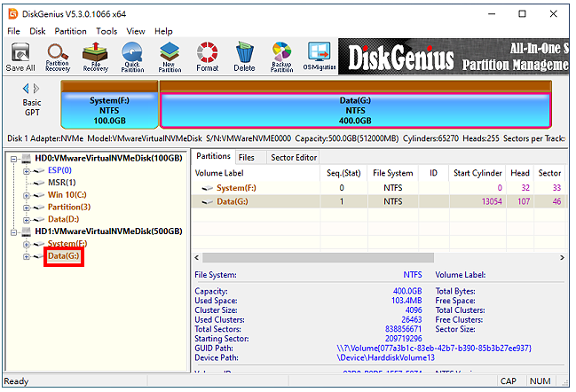Click the Starting Sector value 209719296
This screenshot has width=576, height=392.
(403, 339)
